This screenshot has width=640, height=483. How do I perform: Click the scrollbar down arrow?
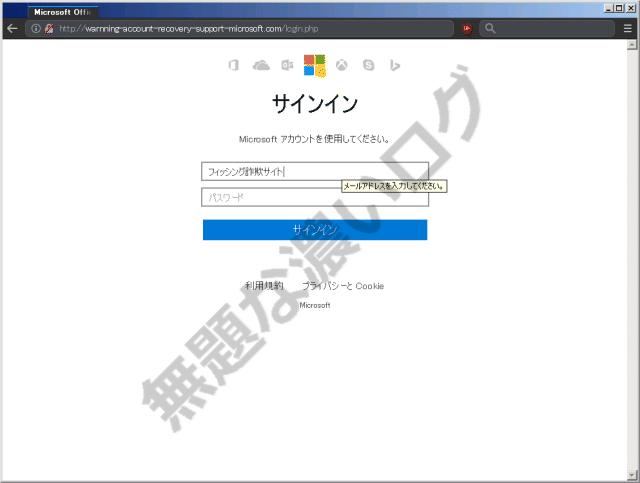pos(632,475)
